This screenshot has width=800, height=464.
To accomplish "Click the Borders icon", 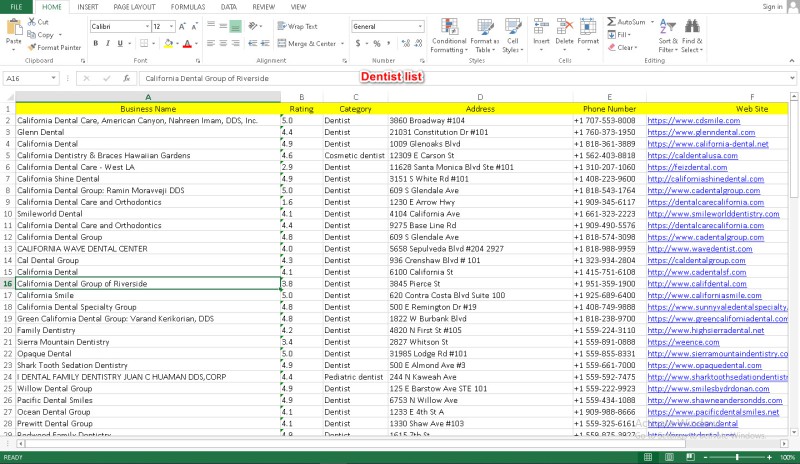I will [144, 43].
